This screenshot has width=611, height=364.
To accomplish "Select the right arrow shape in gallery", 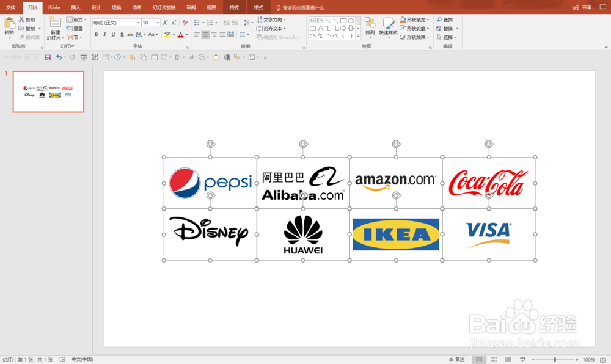I will click(343, 29).
